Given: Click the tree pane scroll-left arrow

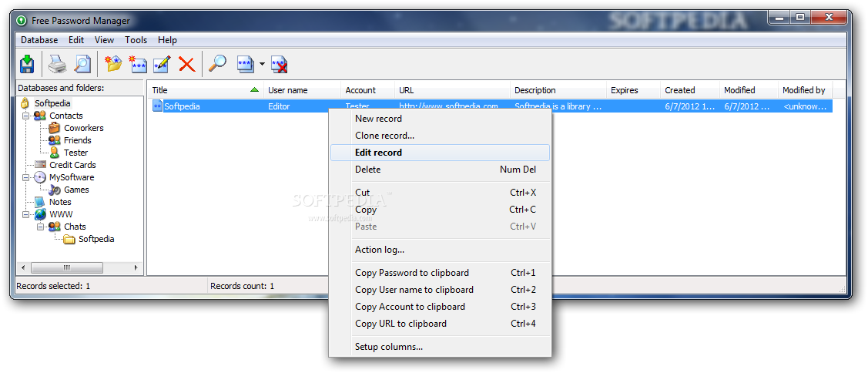Looking at the screenshot, I should point(22,267).
